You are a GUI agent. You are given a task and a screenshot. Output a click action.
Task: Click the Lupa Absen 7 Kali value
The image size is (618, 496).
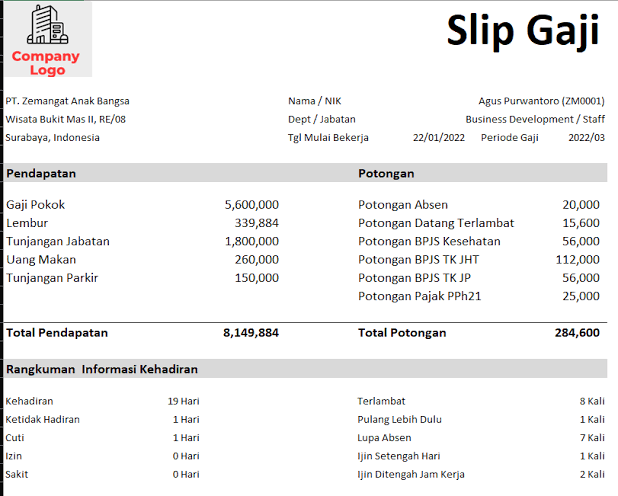point(592,438)
